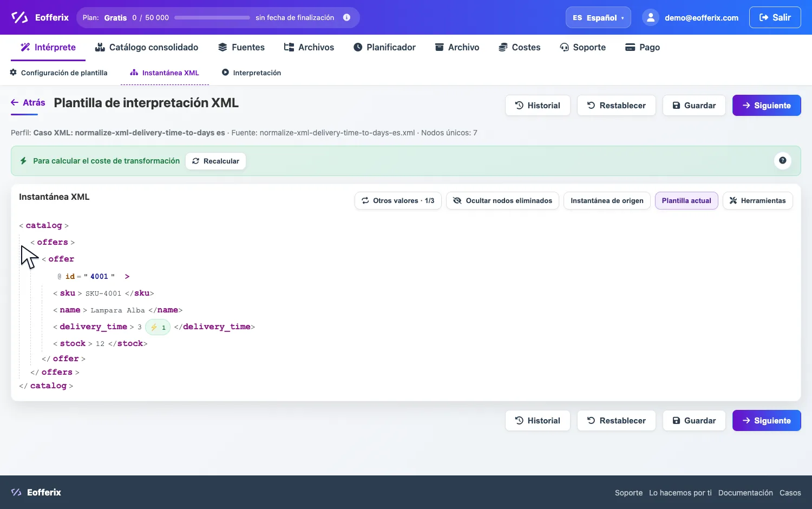812x509 pixels.
Task: Open Configuración de plantilla step
Action: [59, 73]
